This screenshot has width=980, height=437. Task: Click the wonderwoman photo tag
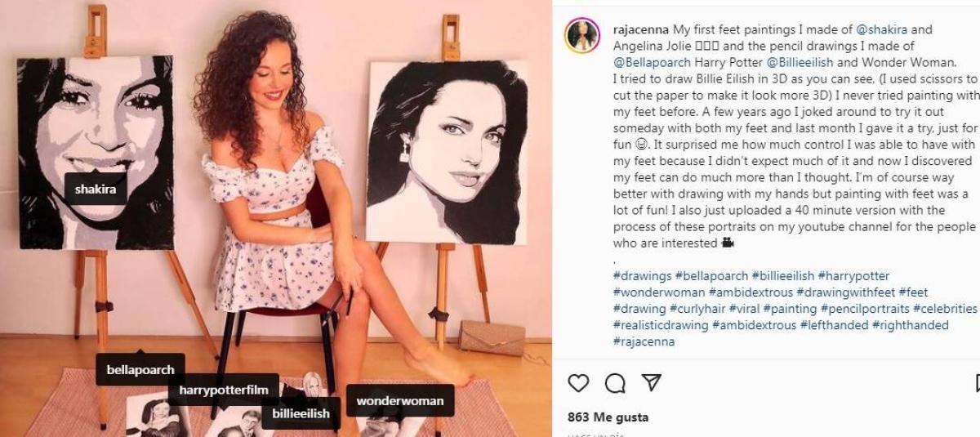tap(400, 401)
